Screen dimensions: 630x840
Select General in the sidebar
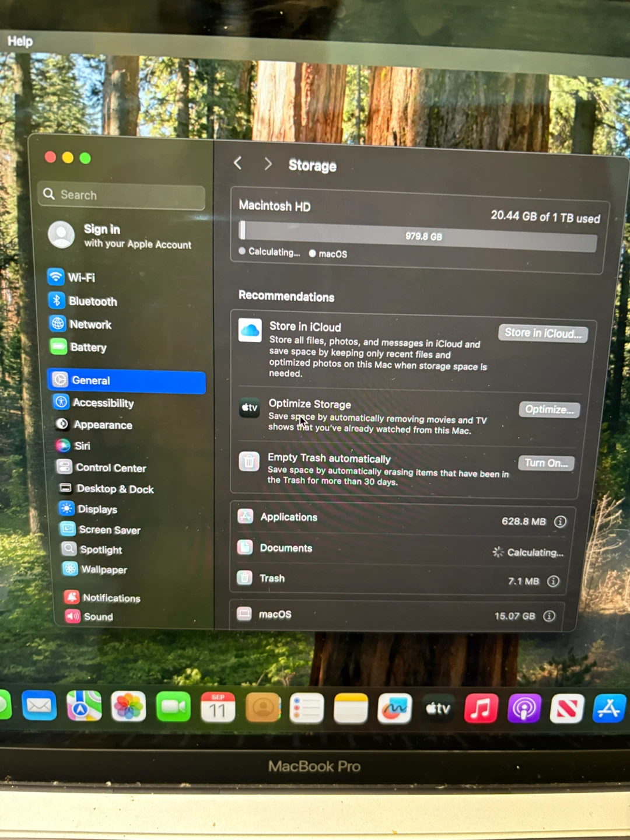point(127,380)
